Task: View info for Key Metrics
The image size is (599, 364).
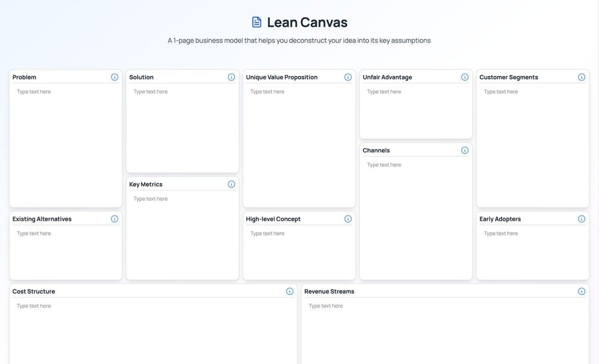Action: point(231,183)
